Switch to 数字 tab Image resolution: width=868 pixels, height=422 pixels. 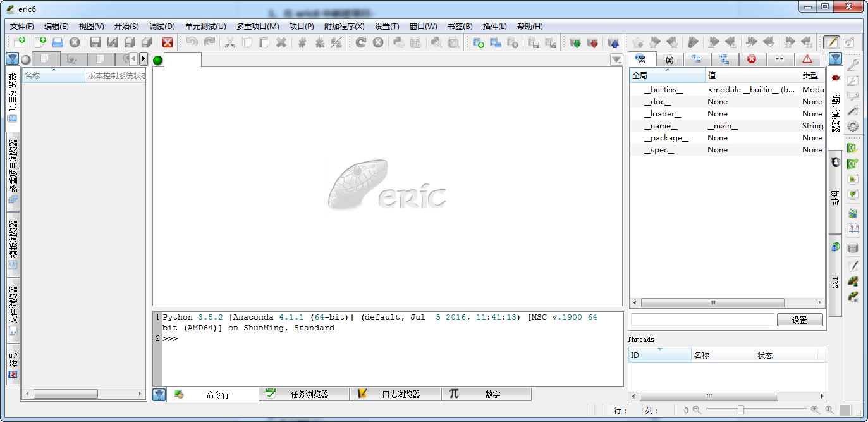point(486,394)
